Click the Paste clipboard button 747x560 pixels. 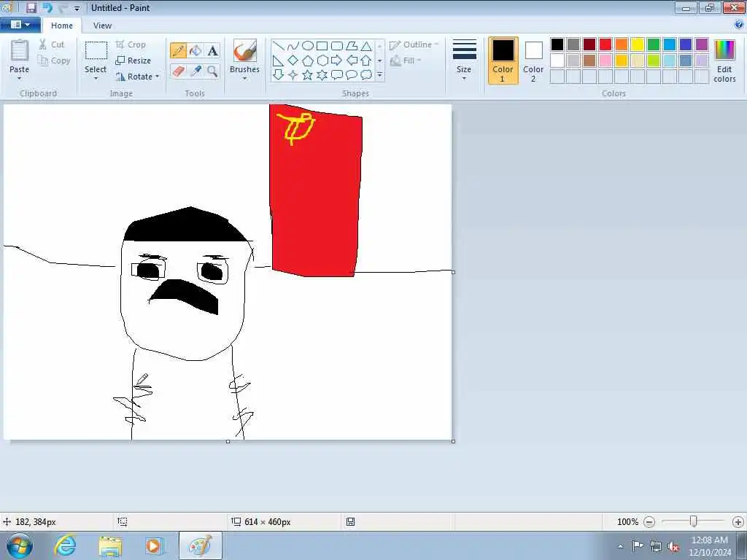pyautogui.click(x=20, y=56)
